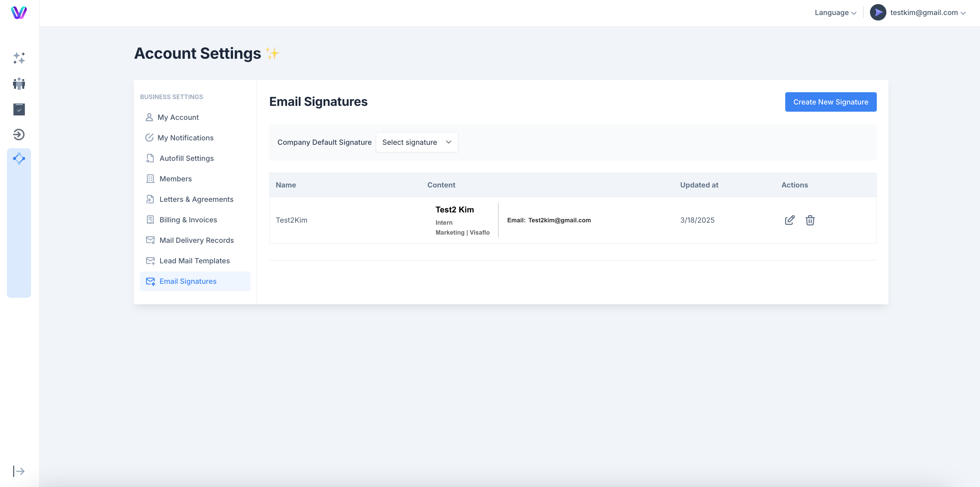The width and height of the screenshot is (980, 487).
Task: Open Billing & Invoices settings
Action: click(195, 220)
